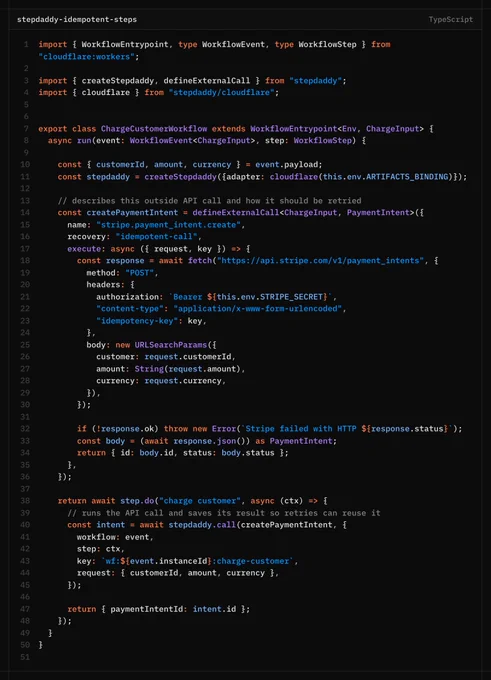Click line number 38 in the gutter
The height and width of the screenshot is (680, 491).
(x=25, y=501)
